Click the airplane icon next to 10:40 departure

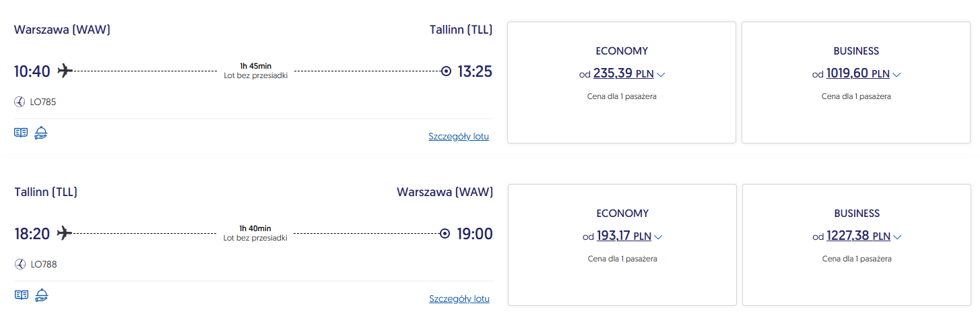65,71
